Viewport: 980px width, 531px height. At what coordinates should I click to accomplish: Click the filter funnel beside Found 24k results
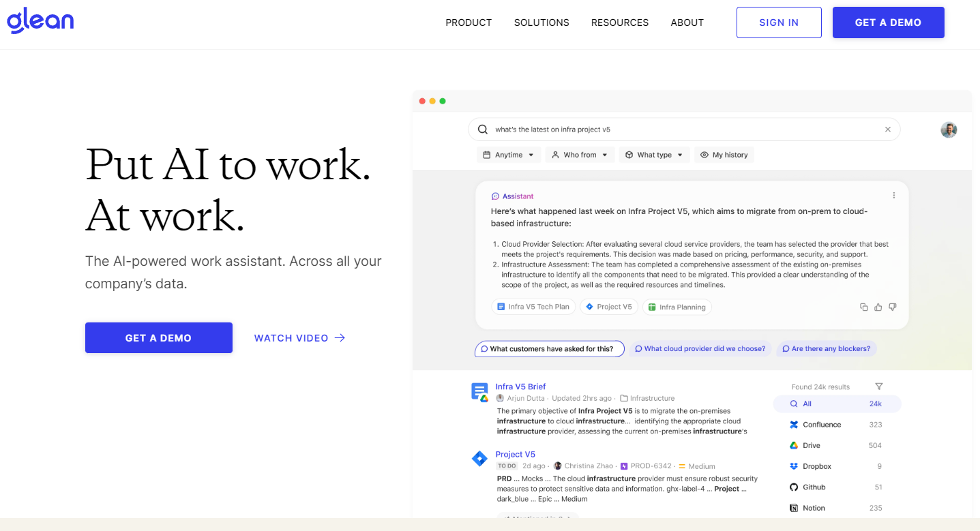point(879,386)
